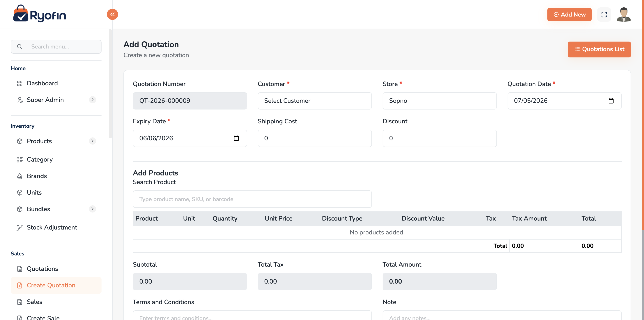The height and width of the screenshot is (320, 644).
Task: Open Super Admin menu item
Action: pyautogui.click(x=56, y=100)
